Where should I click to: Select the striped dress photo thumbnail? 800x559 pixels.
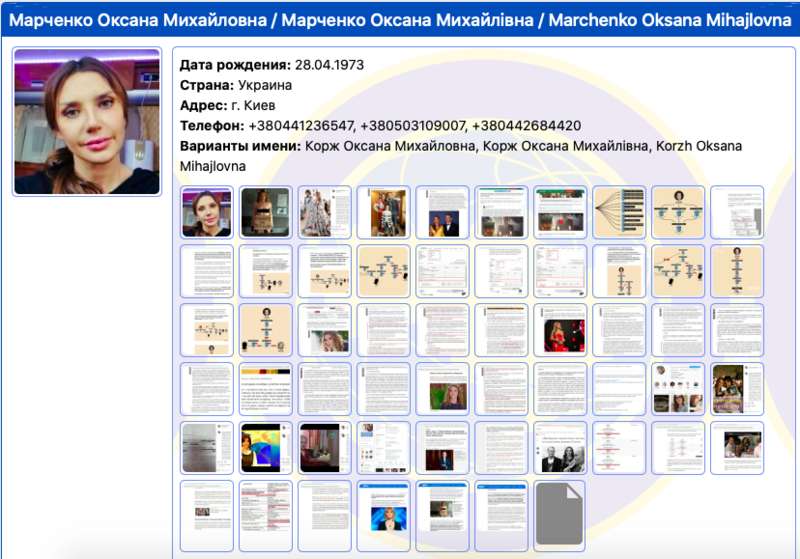pyautogui.click(x=266, y=212)
